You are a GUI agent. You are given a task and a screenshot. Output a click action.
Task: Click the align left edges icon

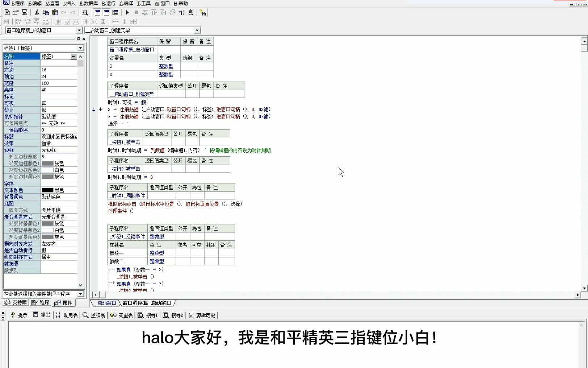pyautogui.click(x=18, y=21)
